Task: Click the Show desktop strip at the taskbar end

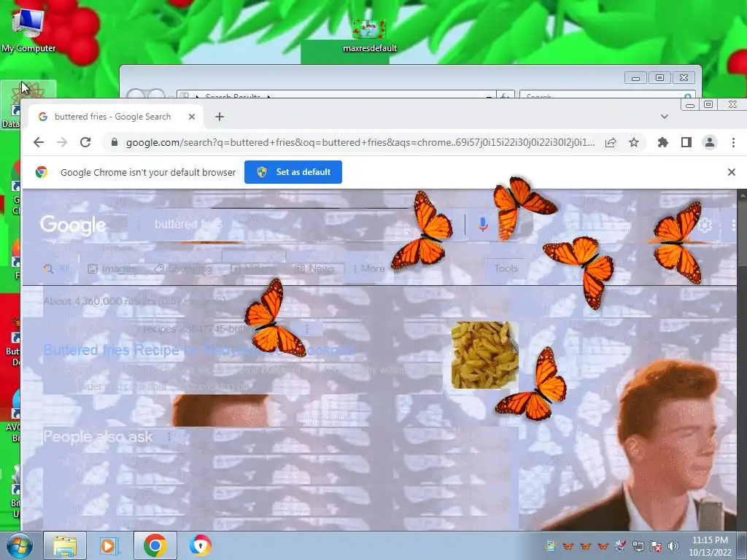Action: tap(742, 545)
